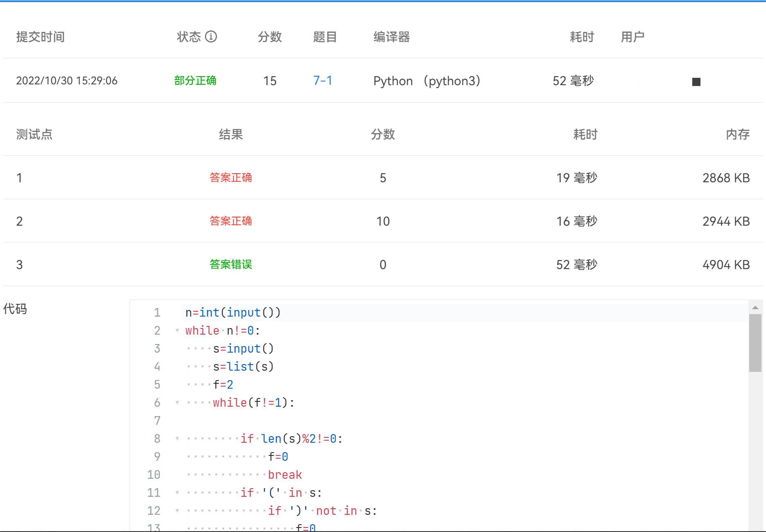
Task: Click the 19 毫秒 test time
Action: (577, 178)
